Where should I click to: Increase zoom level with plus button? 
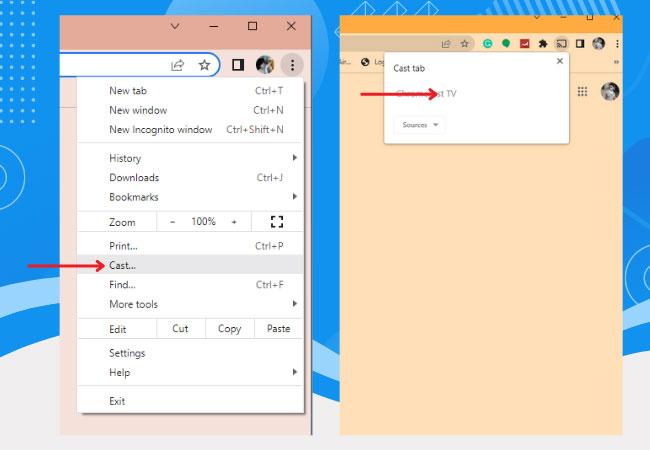[x=234, y=221]
